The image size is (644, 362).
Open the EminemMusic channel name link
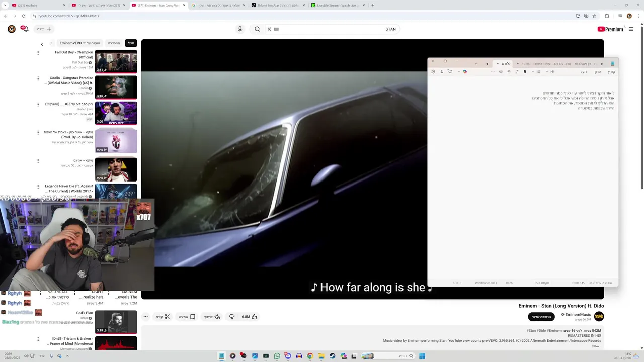tap(578, 315)
